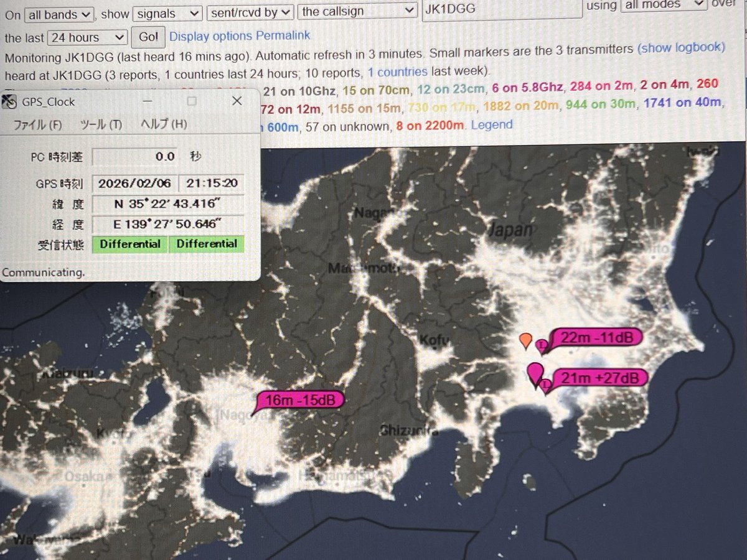
Task: Click the longitude E 139°27'50.646" field
Action: click(x=168, y=224)
